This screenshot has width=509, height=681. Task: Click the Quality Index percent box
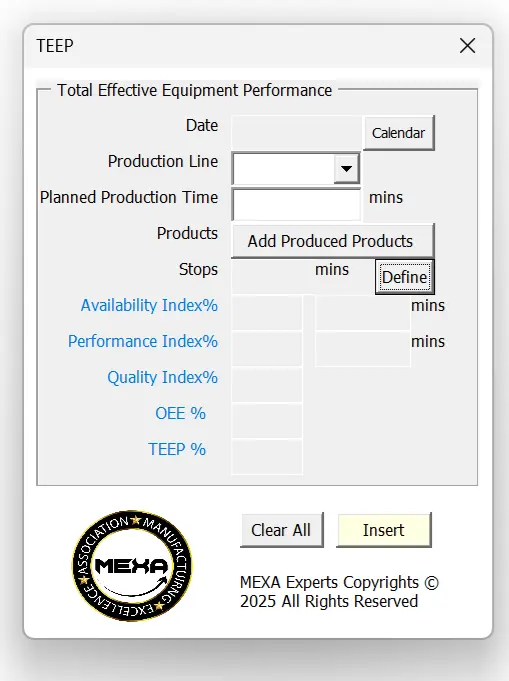(267, 384)
